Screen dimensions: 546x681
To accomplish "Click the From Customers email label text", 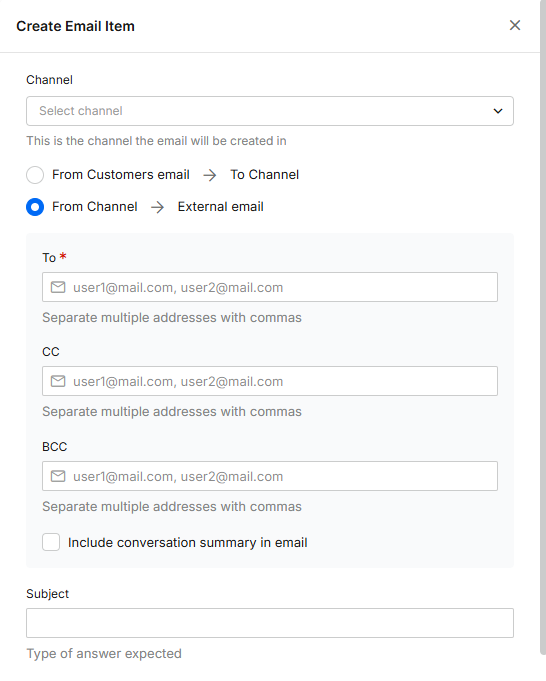I will 121,175.
